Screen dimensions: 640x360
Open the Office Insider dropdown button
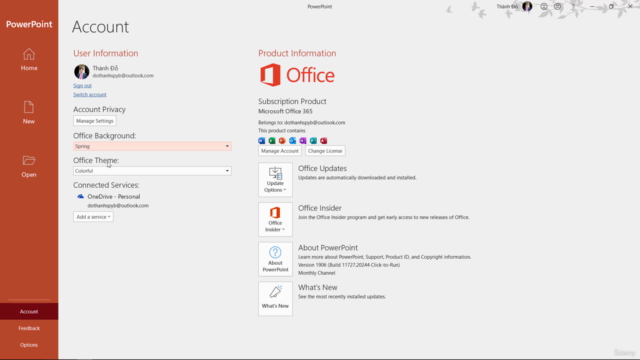point(275,219)
